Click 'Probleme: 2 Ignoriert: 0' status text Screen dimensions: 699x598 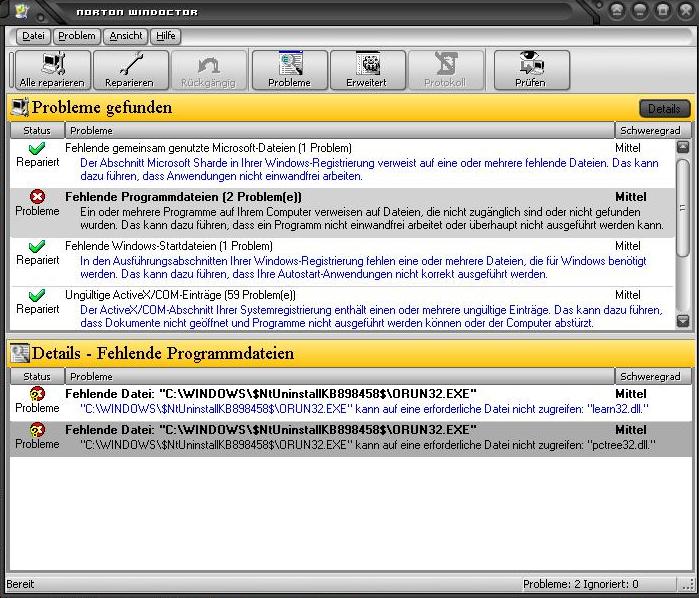point(580,584)
